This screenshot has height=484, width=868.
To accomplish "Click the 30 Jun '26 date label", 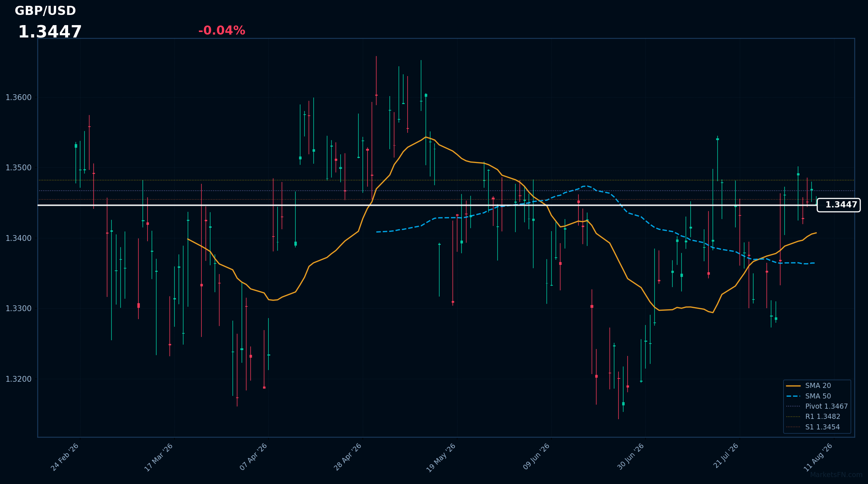I will point(631,457).
